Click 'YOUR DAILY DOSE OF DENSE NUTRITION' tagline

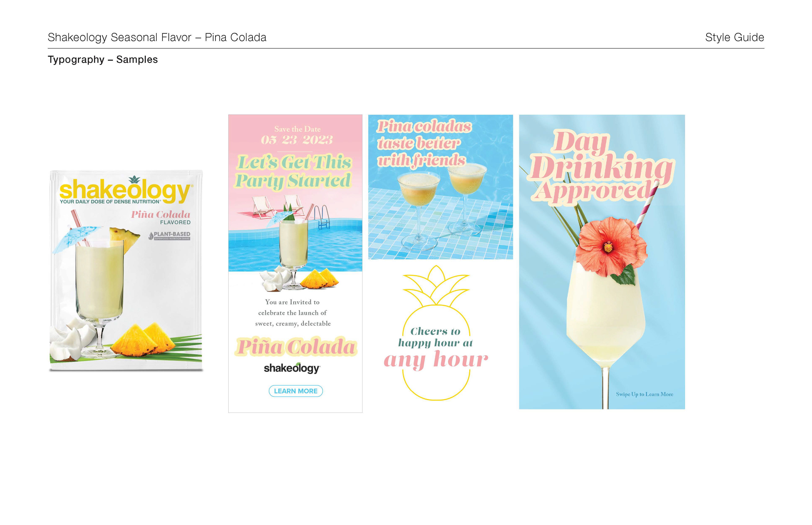coord(110,202)
